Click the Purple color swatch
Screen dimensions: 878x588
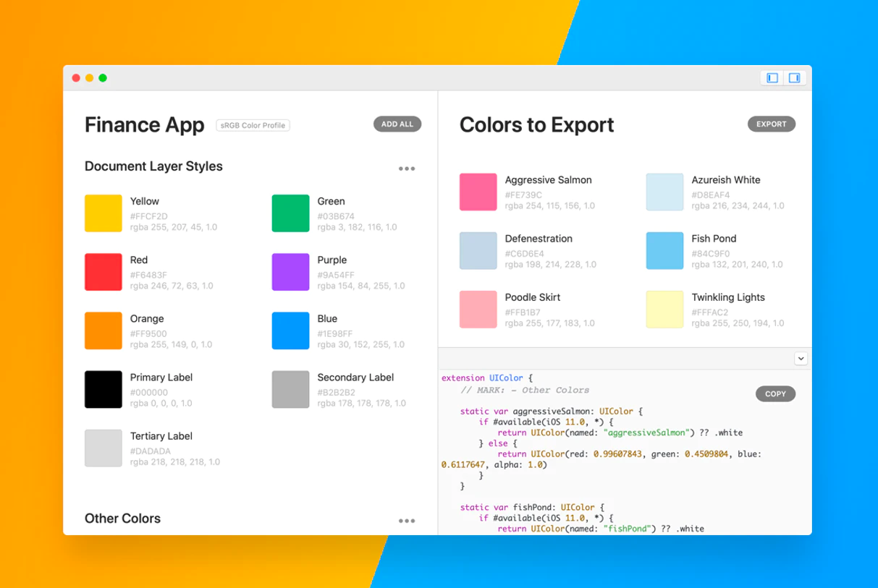pos(290,272)
